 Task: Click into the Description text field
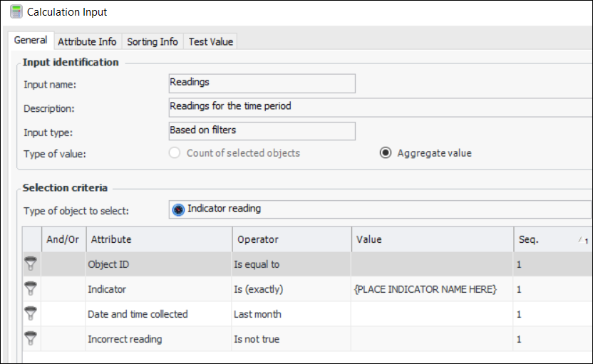point(379,108)
